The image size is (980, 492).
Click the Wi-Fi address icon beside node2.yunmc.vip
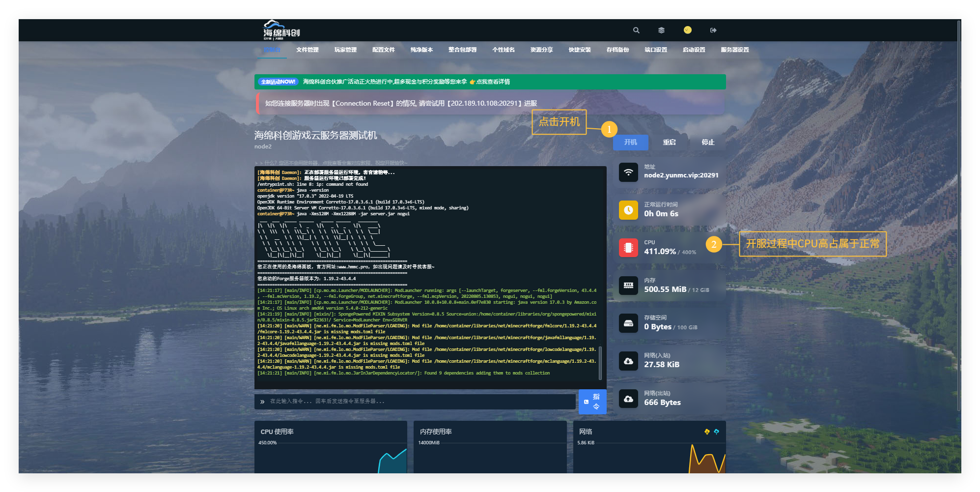(628, 172)
